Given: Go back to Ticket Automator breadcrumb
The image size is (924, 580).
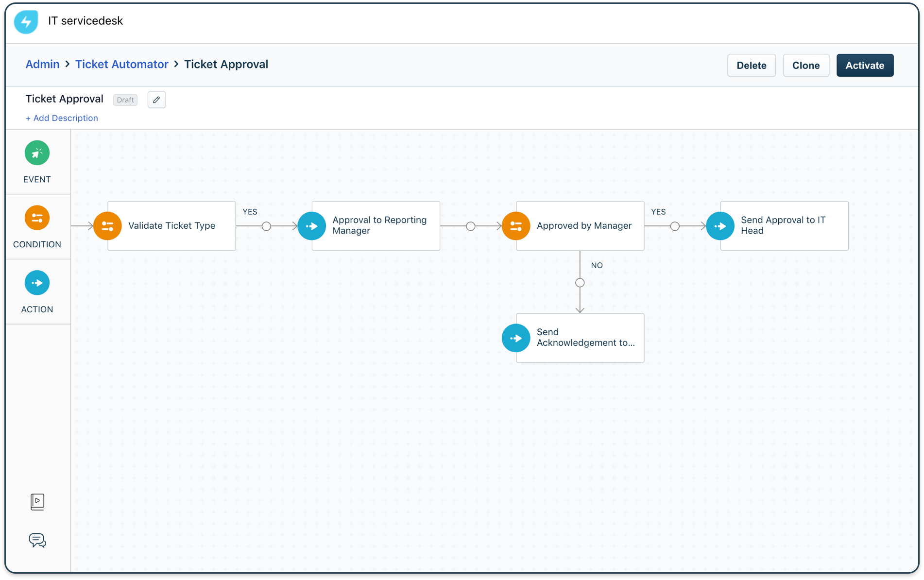Looking at the screenshot, I should 122,64.
